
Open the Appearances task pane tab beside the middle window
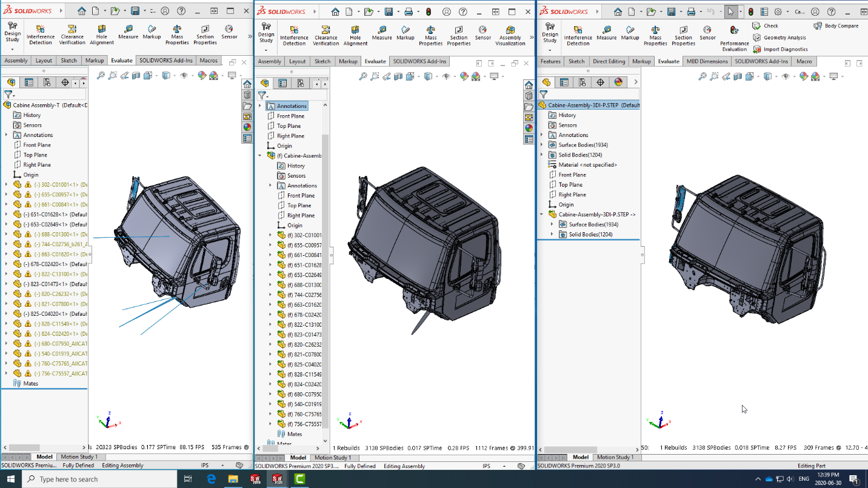(529, 128)
